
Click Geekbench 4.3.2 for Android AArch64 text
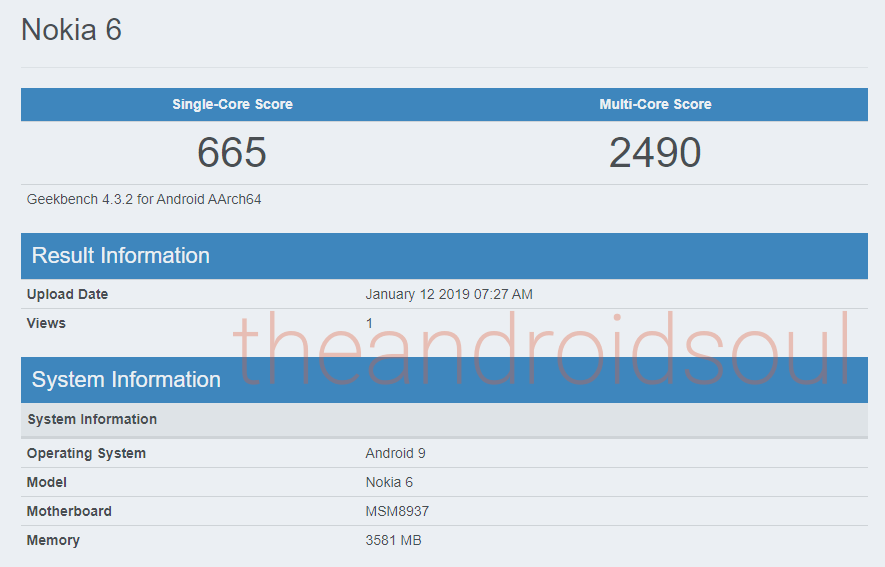(x=144, y=199)
